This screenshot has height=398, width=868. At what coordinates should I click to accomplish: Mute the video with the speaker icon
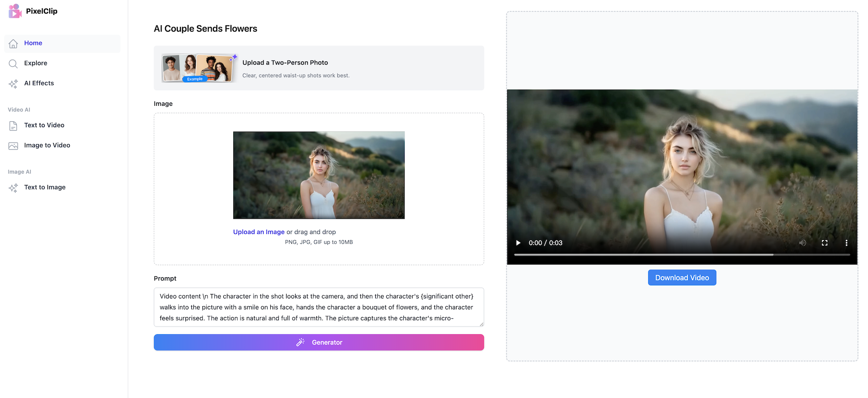[x=802, y=243]
